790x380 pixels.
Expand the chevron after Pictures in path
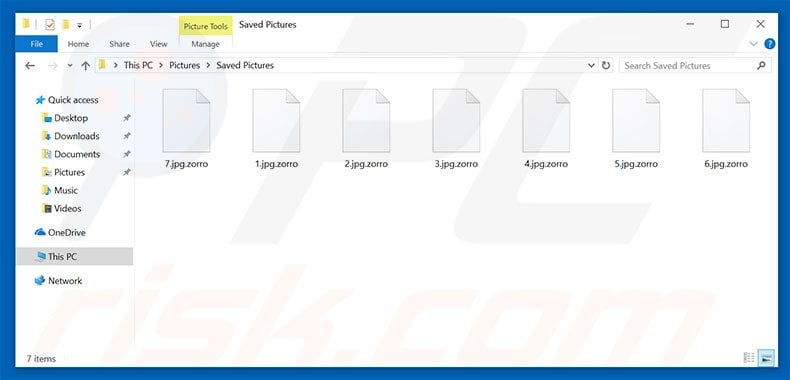(208, 66)
